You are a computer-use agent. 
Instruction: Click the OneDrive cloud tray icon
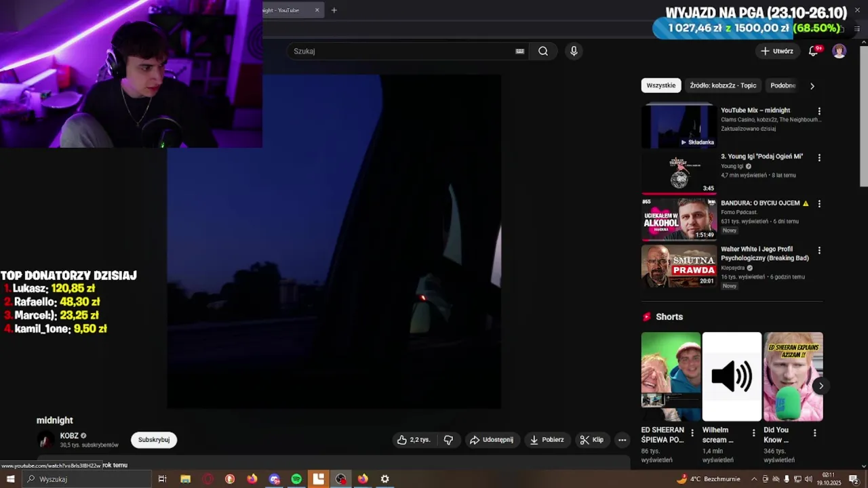pos(776,479)
